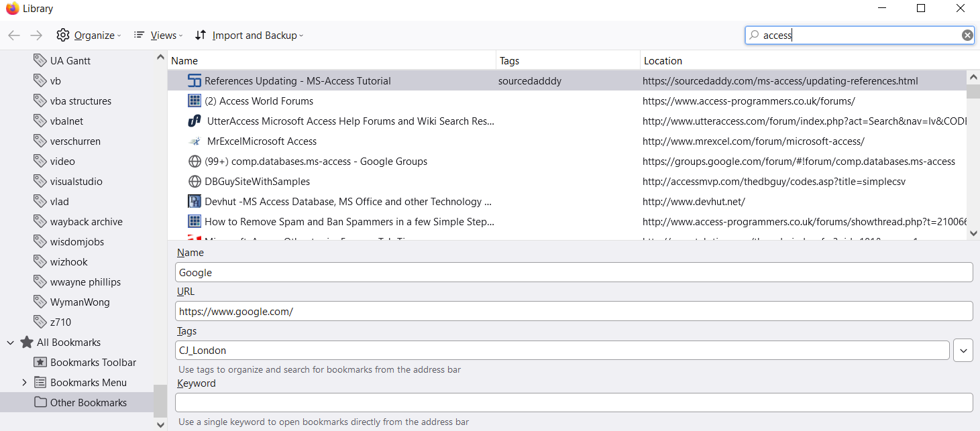
Task: Click the bookmark list scrollbar down arrow
Action: coord(973,233)
